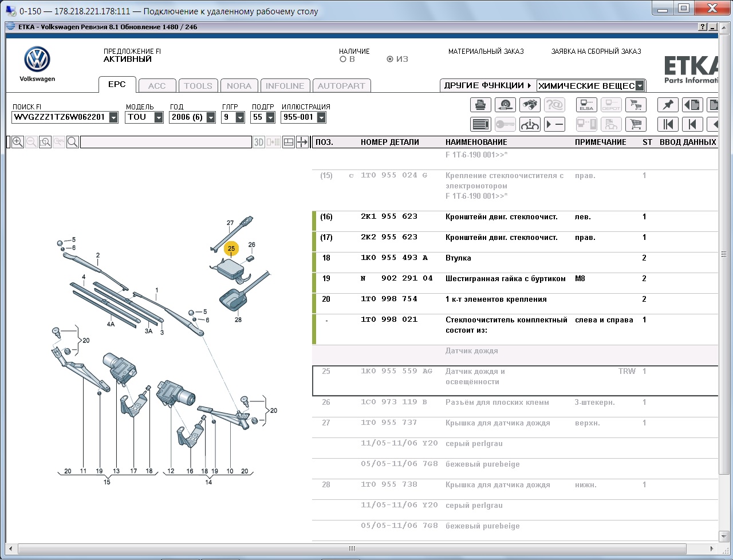Click the zoom out magnifier icon
The height and width of the screenshot is (560, 733).
pos(31,142)
